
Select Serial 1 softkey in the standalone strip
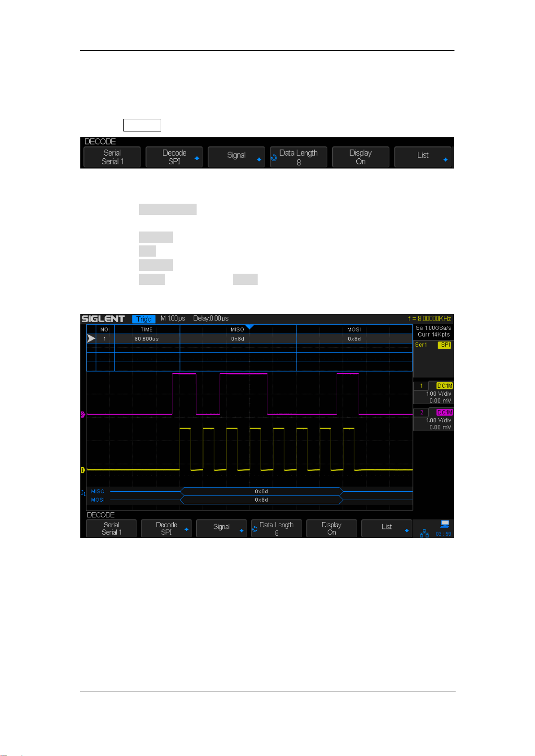point(112,157)
